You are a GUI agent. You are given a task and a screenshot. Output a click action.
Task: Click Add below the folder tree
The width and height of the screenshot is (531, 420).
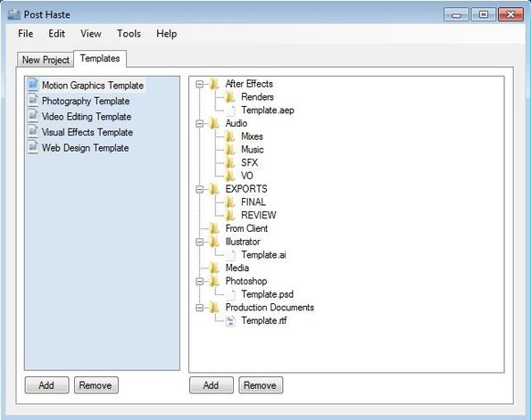click(x=212, y=385)
